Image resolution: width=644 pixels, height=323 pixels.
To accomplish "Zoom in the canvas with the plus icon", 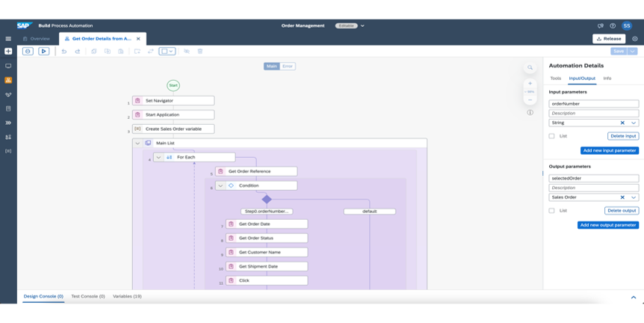I will coord(530,84).
